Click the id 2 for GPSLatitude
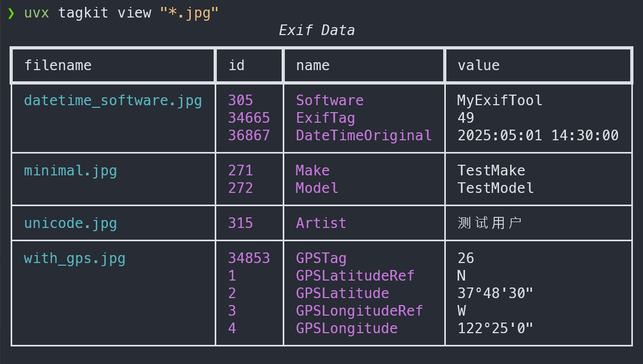The image size is (643, 364). 232,293
